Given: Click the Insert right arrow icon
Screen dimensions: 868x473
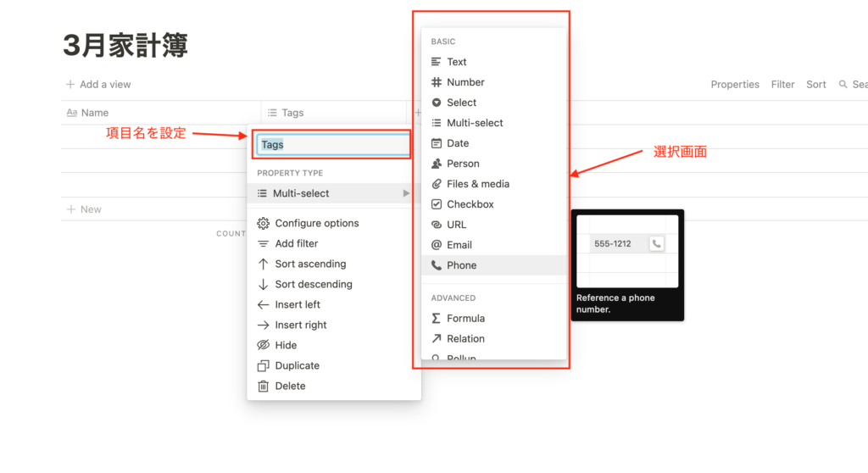Looking at the screenshot, I should coord(263,326).
